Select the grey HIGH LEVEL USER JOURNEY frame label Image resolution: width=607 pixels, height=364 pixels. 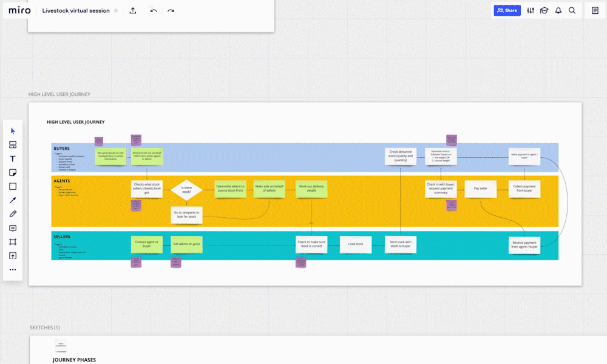pos(59,95)
